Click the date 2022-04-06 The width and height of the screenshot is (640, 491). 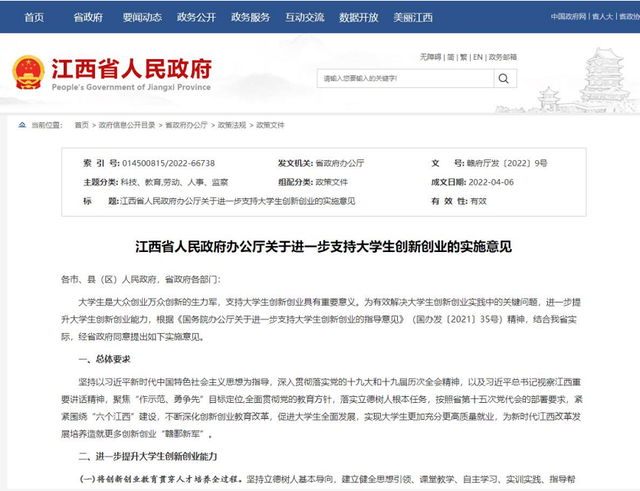(x=491, y=182)
